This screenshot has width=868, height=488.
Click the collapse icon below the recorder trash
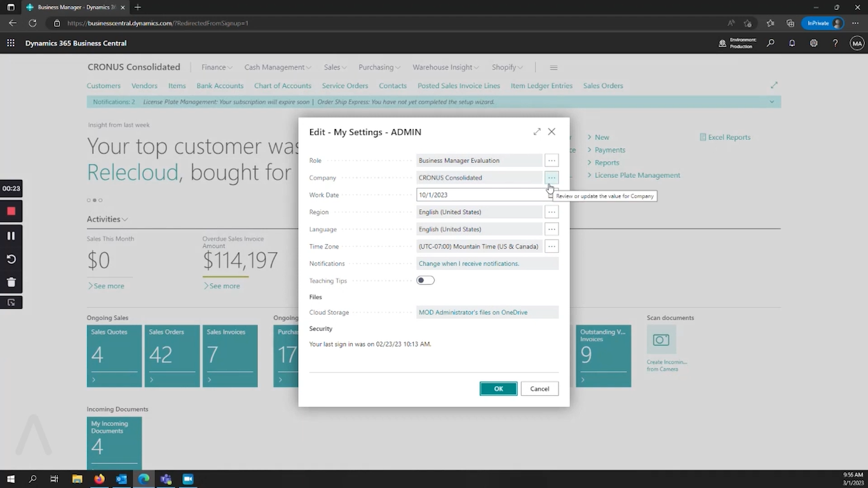coord(11,302)
